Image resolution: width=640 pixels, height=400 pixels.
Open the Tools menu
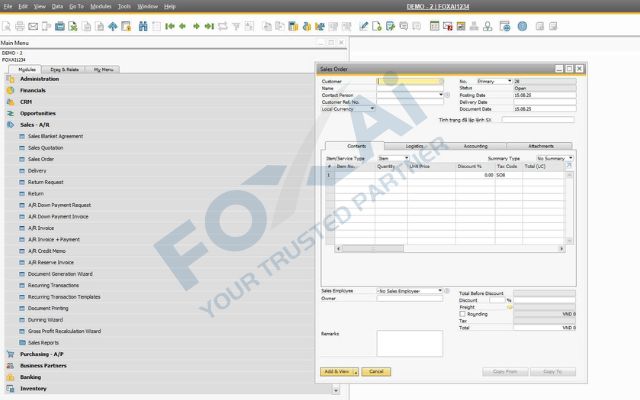click(124, 7)
